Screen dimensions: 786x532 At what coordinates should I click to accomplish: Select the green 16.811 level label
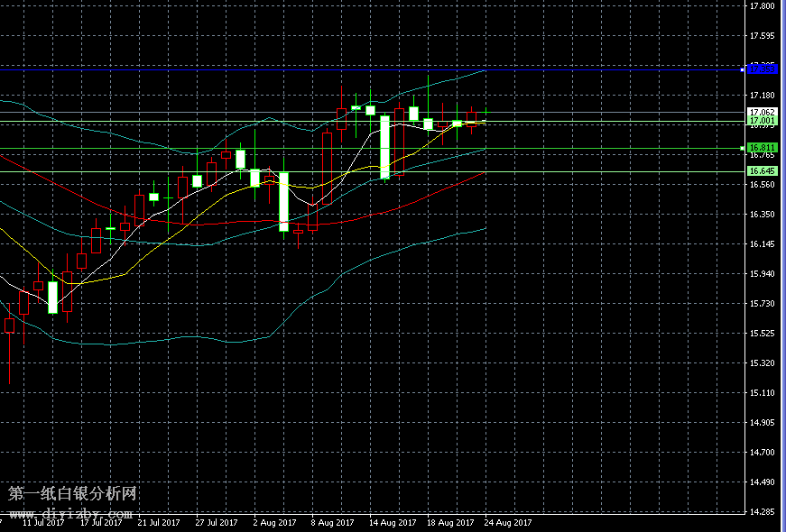click(762, 147)
